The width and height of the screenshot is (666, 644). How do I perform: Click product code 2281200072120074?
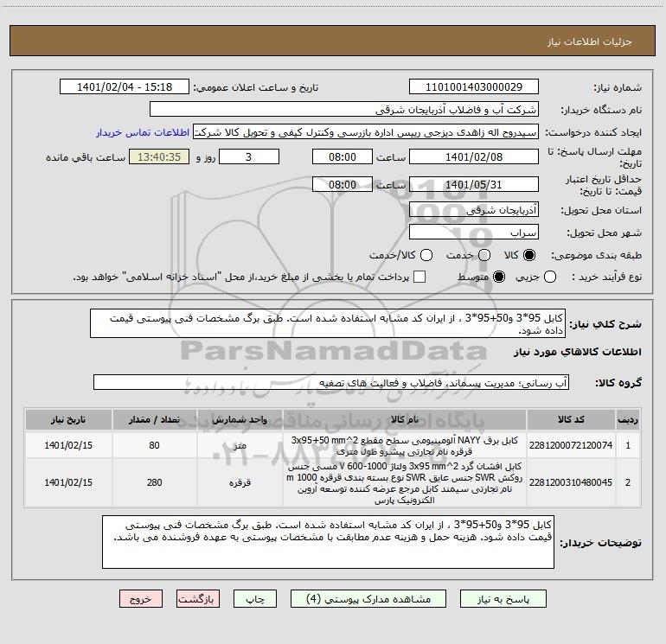tap(571, 445)
